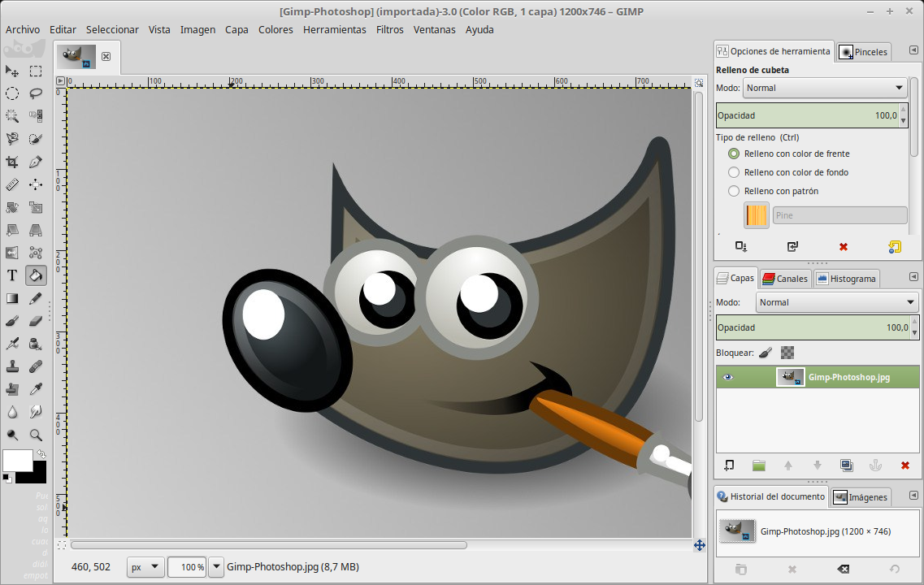Select the Zoom magnifier tool

click(x=36, y=435)
